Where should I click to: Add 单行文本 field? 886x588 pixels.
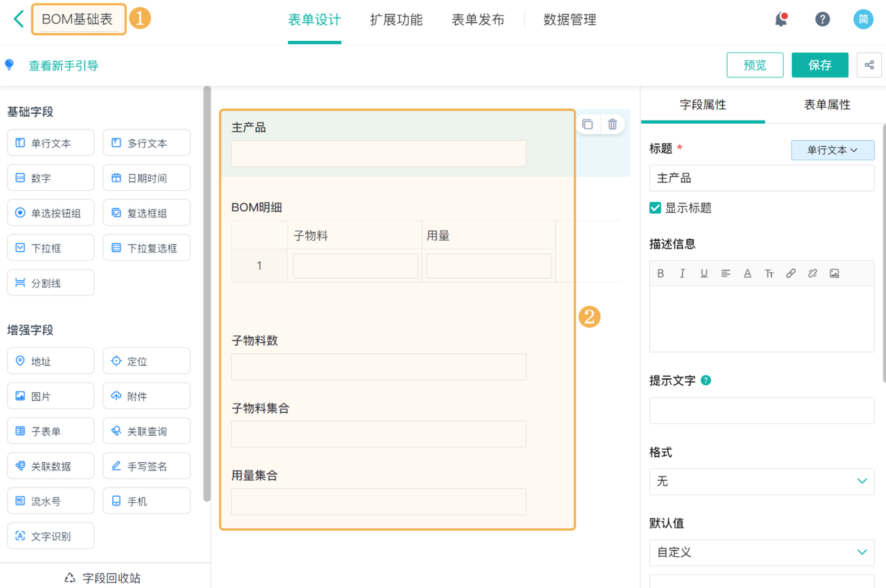tap(51, 143)
